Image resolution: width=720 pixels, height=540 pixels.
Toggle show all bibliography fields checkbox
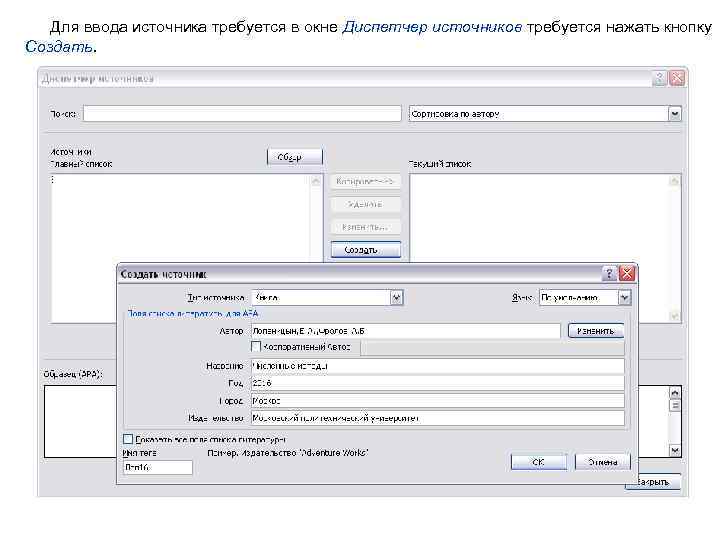(128, 439)
